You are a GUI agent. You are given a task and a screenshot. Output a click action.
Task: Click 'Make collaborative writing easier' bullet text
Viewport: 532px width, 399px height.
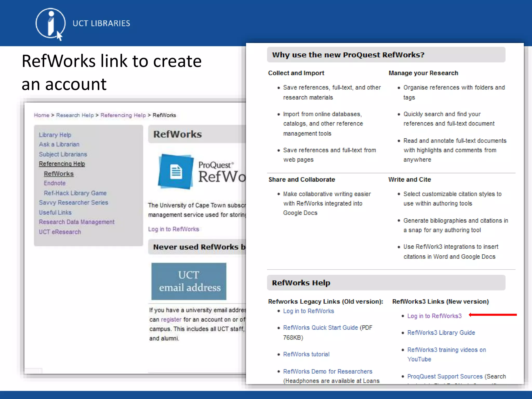(327, 203)
